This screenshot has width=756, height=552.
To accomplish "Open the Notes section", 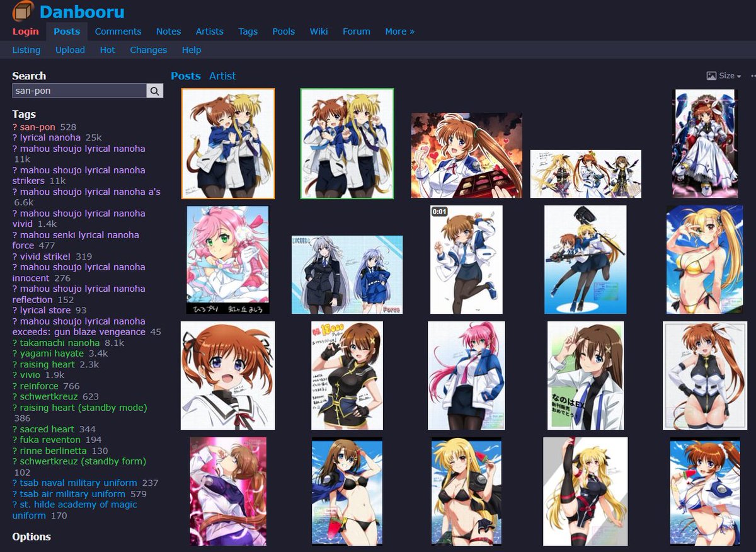I will click(168, 32).
